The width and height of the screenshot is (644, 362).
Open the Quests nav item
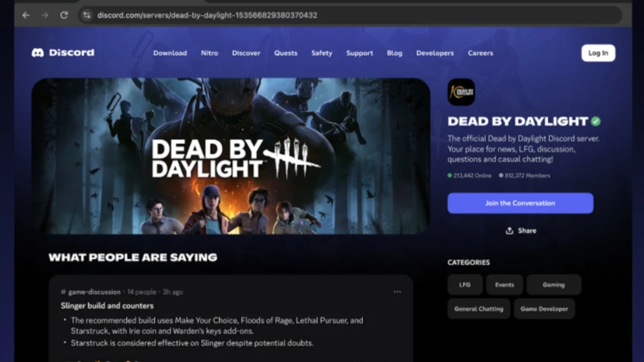click(x=286, y=53)
